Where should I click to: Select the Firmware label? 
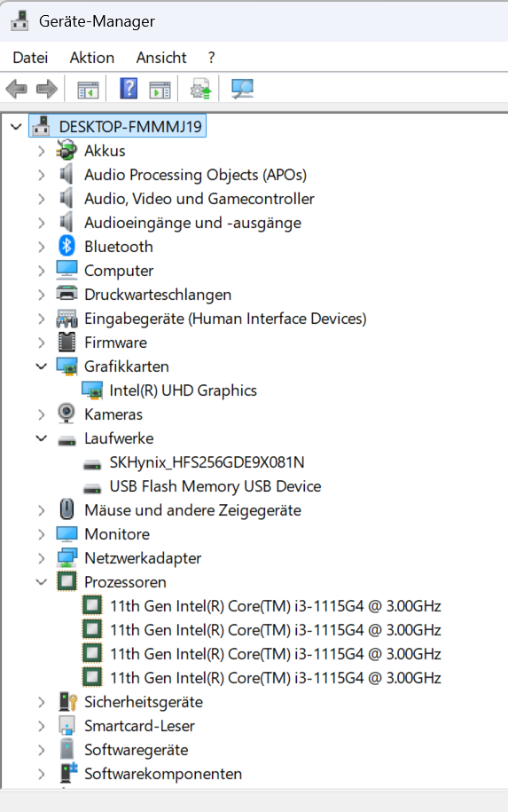click(116, 343)
